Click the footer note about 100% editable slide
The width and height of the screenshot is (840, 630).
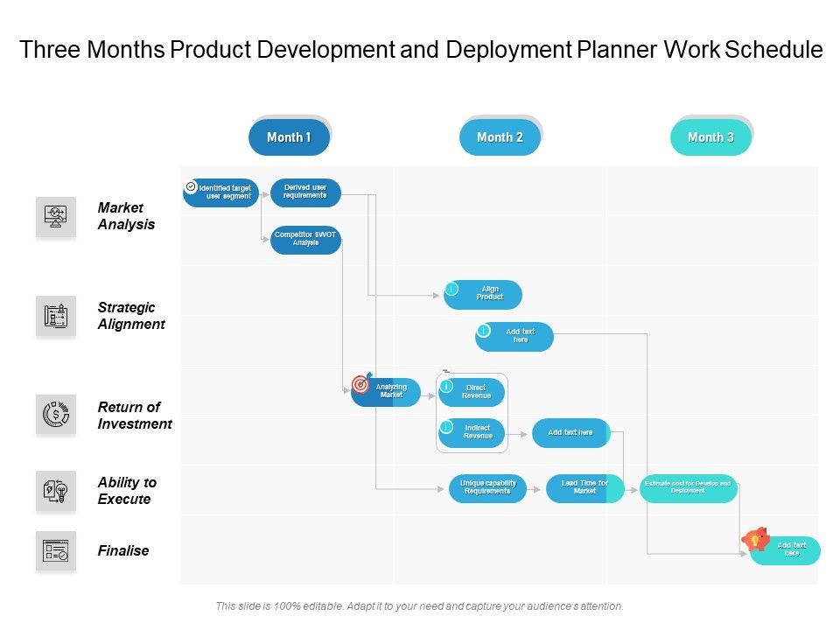click(419, 605)
